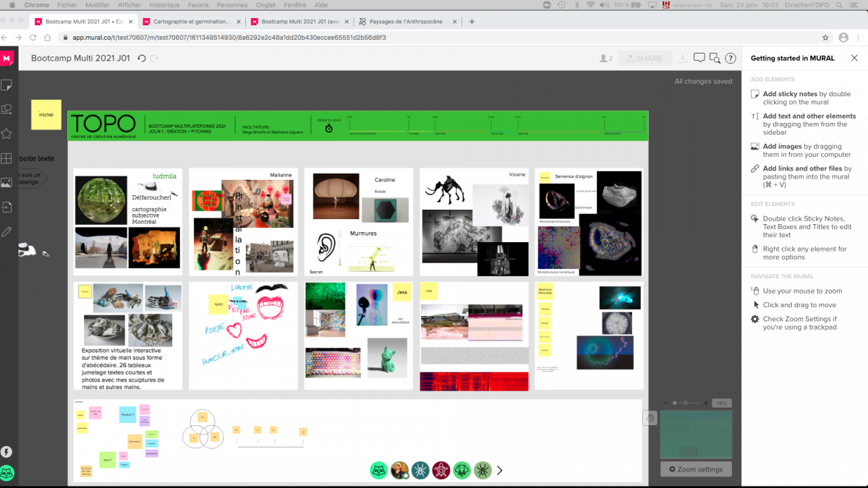Click the minimap navigation thumbnail

[x=696, y=434]
